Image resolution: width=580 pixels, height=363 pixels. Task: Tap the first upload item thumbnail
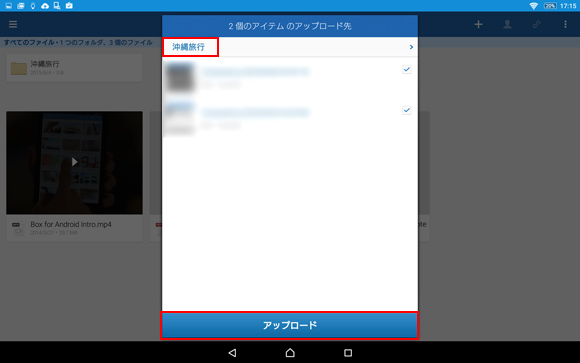tap(180, 77)
